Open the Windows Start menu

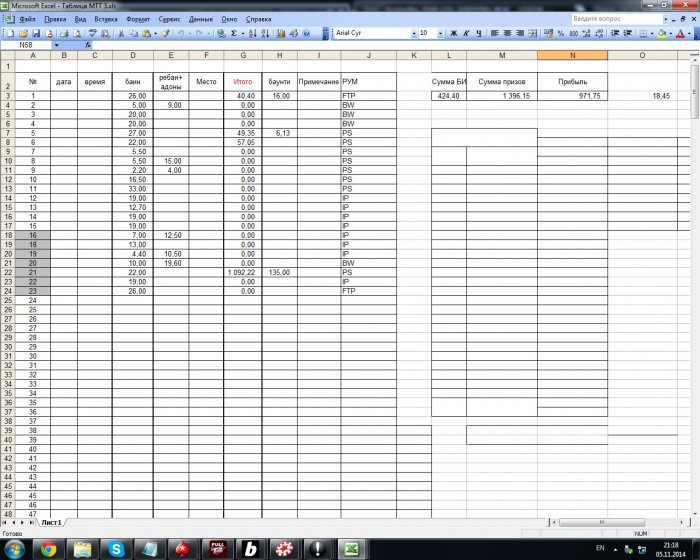[x=15, y=549]
